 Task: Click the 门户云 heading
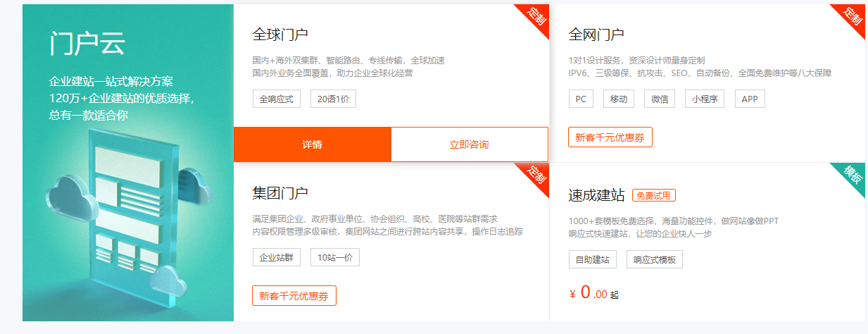[87, 44]
